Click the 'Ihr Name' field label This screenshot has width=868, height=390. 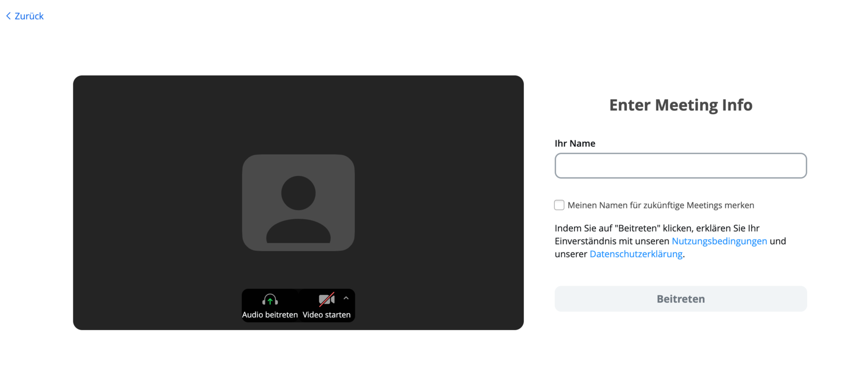pos(575,143)
